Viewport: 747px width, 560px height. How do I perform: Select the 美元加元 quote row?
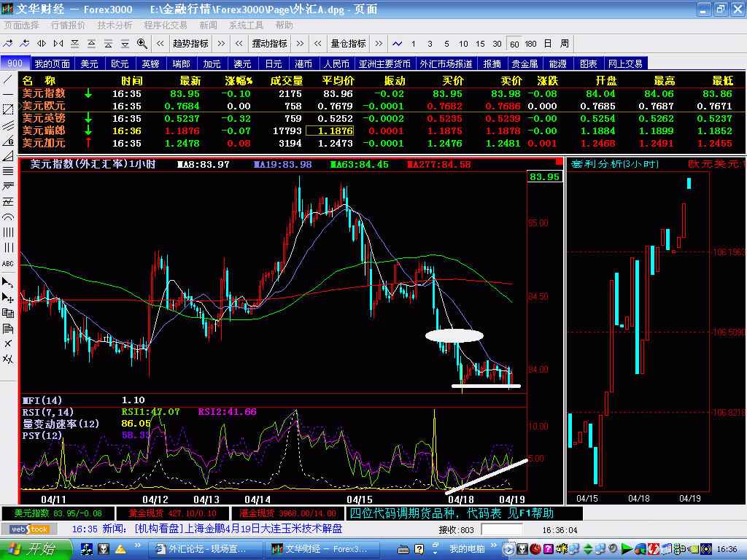click(x=382, y=143)
